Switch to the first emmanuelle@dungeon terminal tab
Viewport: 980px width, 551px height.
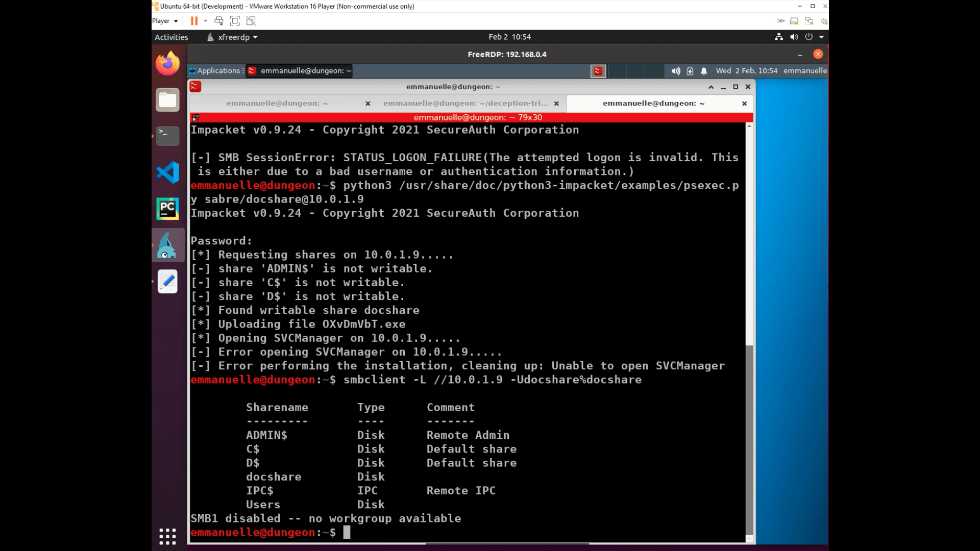[x=277, y=104]
